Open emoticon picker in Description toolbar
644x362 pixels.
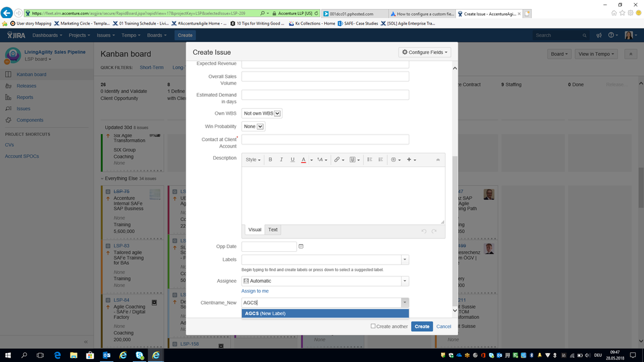(x=396, y=160)
